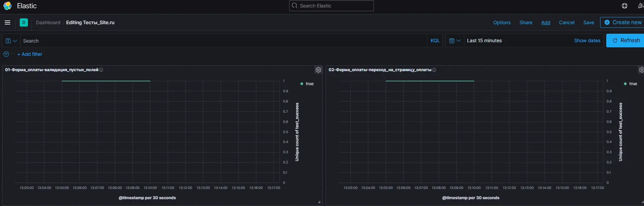Click info icon next to 02 panel title
Screen dimensions: 644x206
(434, 70)
